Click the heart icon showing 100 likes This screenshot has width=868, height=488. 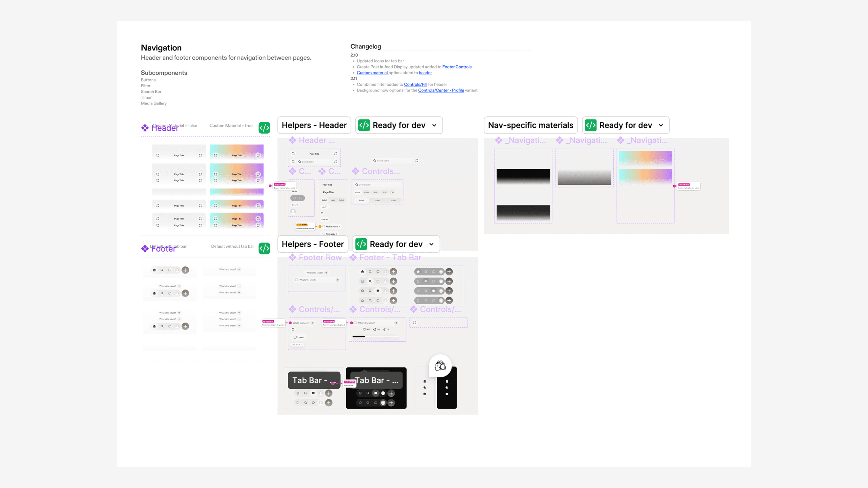tap(364, 329)
